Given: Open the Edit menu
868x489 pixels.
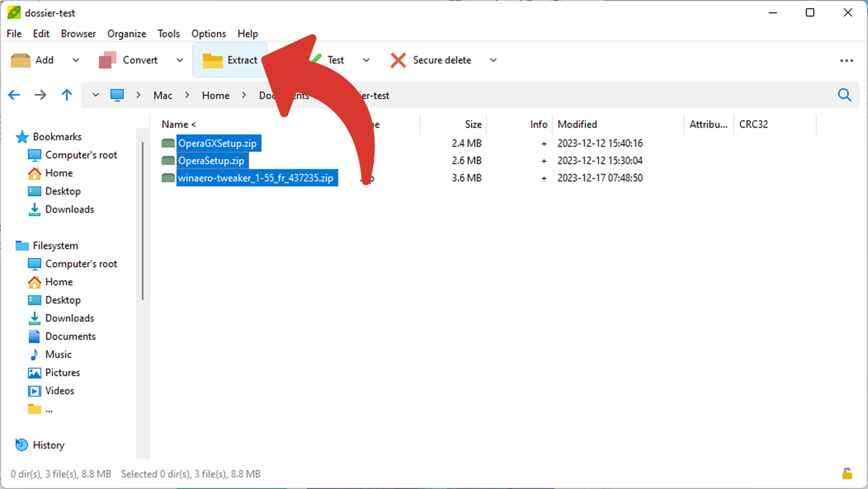Looking at the screenshot, I should pyautogui.click(x=41, y=33).
